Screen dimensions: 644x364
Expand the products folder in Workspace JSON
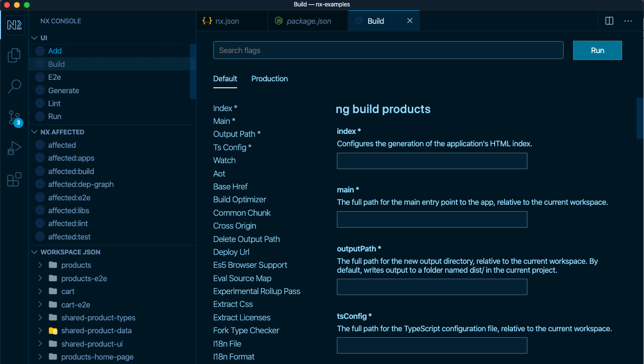click(41, 265)
